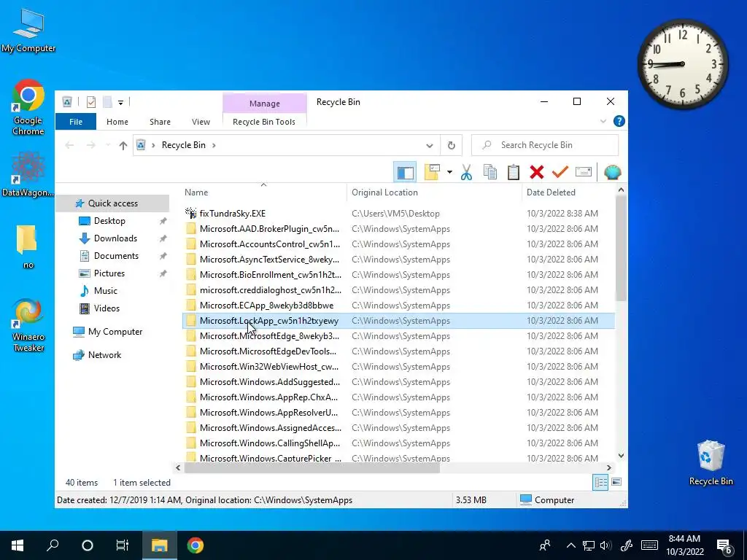Open the folder options dropdown arrow
The height and width of the screenshot is (560, 747).
pyautogui.click(x=449, y=172)
